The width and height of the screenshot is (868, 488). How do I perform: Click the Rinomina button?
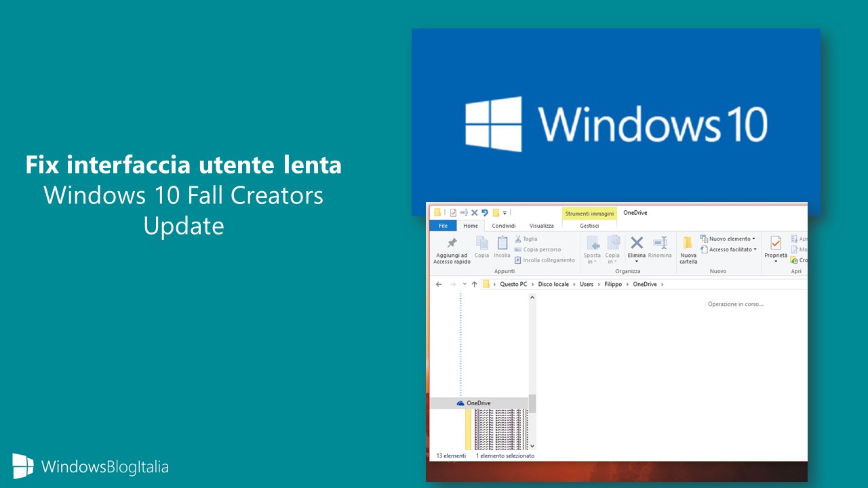660,247
